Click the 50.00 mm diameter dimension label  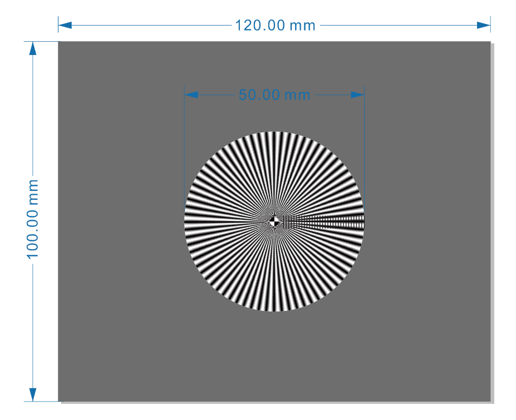(x=274, y=95)
